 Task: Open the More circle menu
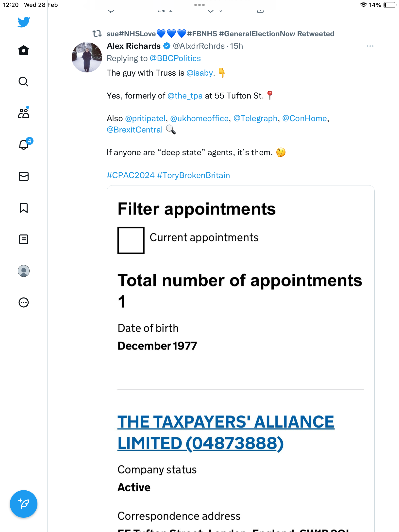click(24, 302)
